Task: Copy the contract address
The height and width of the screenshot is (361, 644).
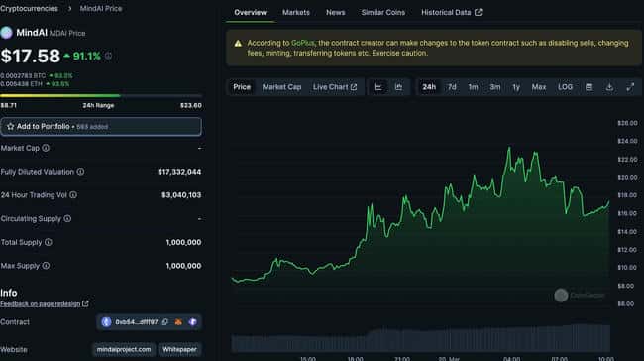Action: pyautogui.click(x=165, y=322)
